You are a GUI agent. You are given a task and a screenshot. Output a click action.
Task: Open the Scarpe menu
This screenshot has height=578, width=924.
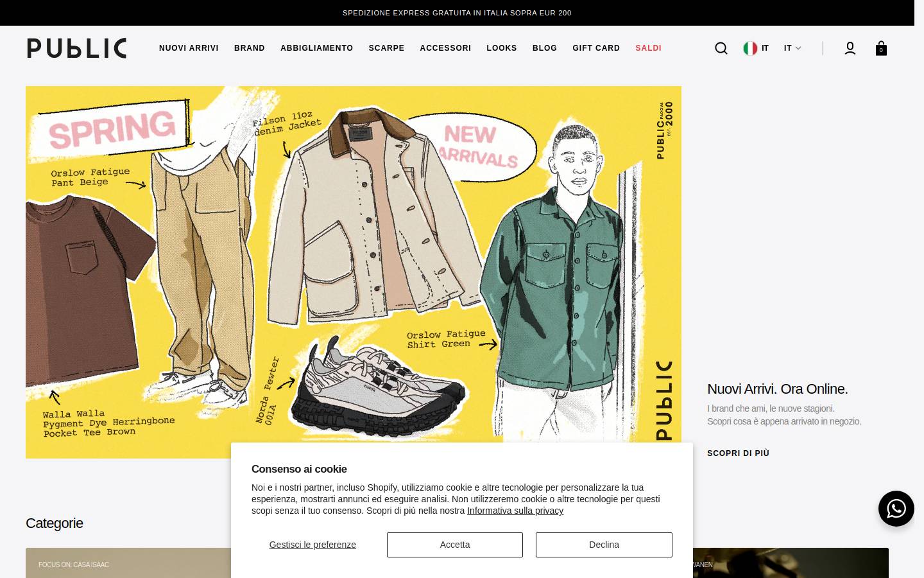386,48
